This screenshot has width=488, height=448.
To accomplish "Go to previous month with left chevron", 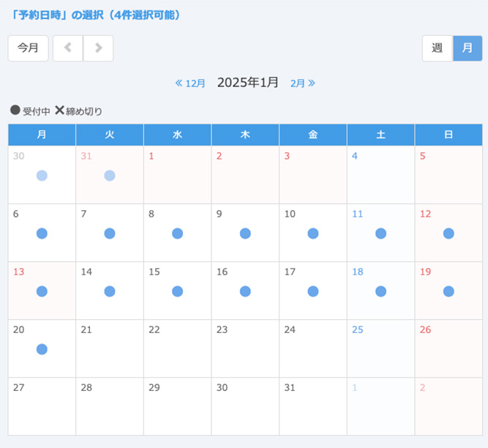I will pos(68,48).
